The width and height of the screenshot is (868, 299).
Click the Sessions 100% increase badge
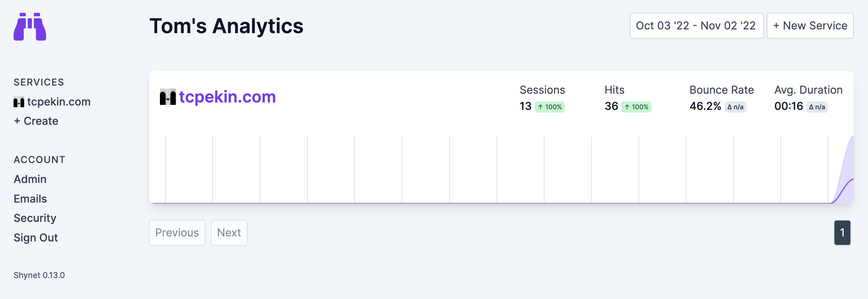[550, 107]
